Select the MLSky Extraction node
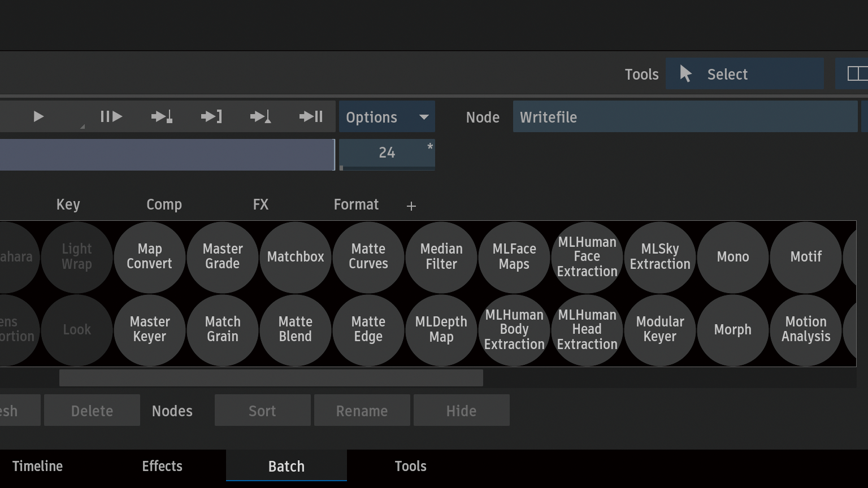This screenshot has height=488, width=868. [660, 257]
